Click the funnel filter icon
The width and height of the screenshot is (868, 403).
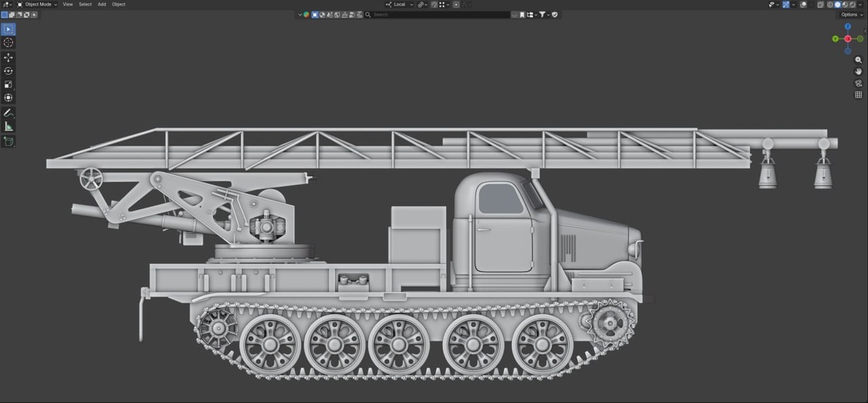(x=544, y=14)
